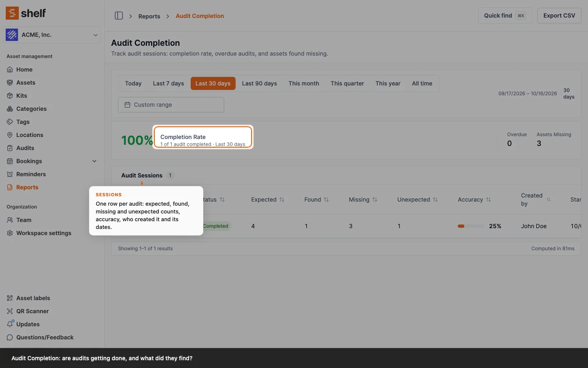Sort by the Expected column
This screenshot has height=368, width=588.
click(268, 200)
